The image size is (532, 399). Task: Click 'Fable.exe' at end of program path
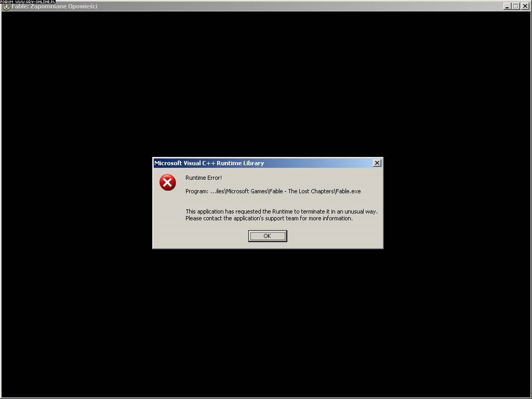point(349,191)
